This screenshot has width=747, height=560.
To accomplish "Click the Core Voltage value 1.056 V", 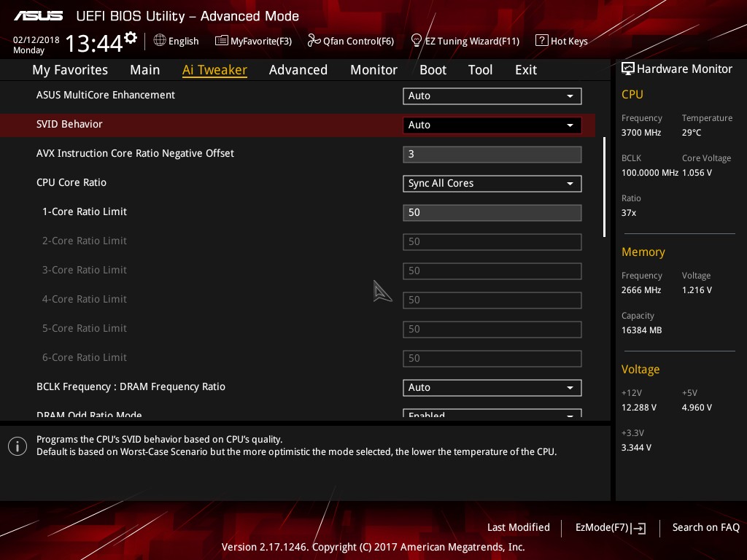I will 697,173.
